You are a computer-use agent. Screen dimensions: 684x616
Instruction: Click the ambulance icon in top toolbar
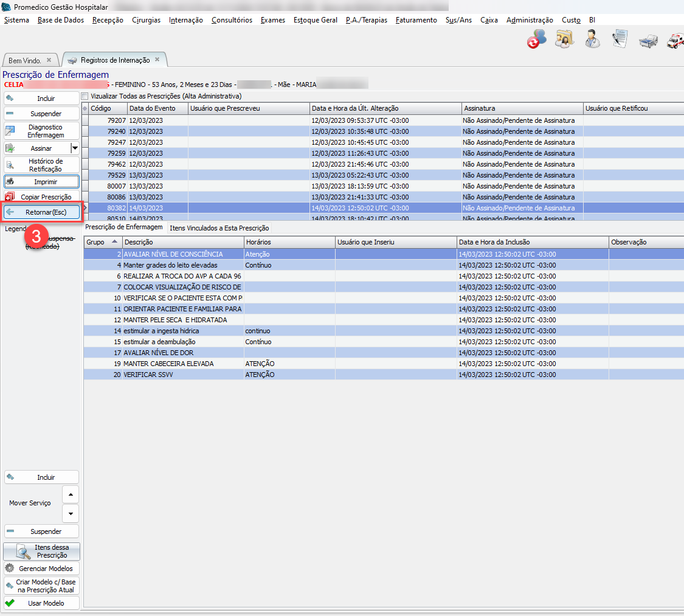[675, 40]
